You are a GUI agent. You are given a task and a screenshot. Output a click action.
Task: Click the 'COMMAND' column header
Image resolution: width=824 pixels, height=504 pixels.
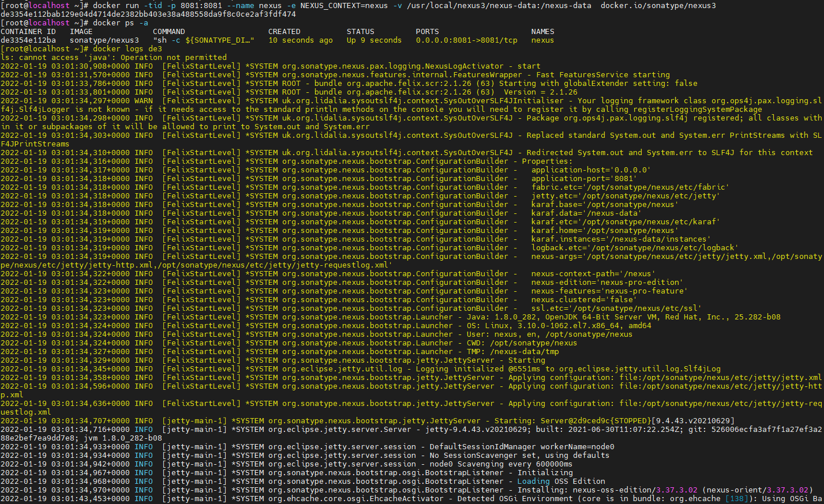[x=169, y=31]
